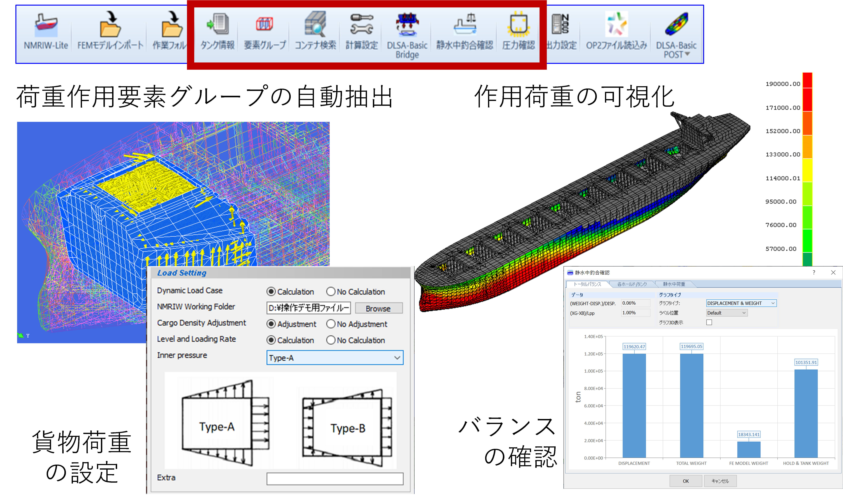Click the help question mark button
Screen dimensions: 843x504
point(814,272)
